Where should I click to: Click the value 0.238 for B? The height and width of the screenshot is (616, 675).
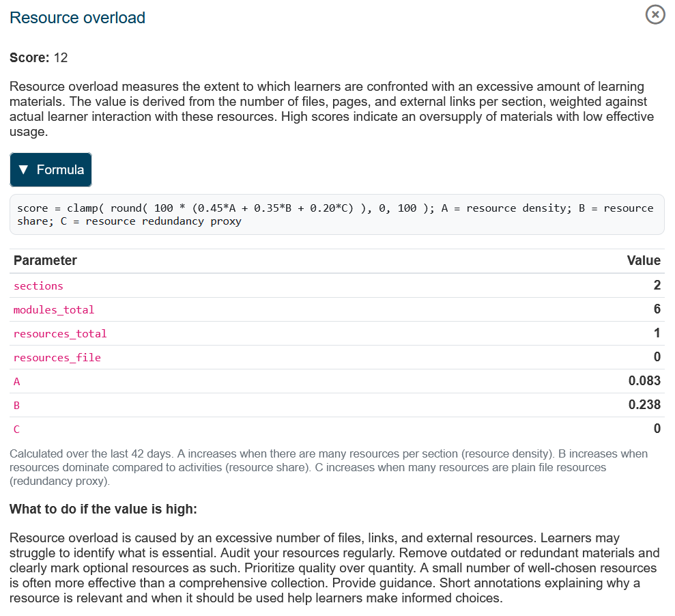point(644,405)
